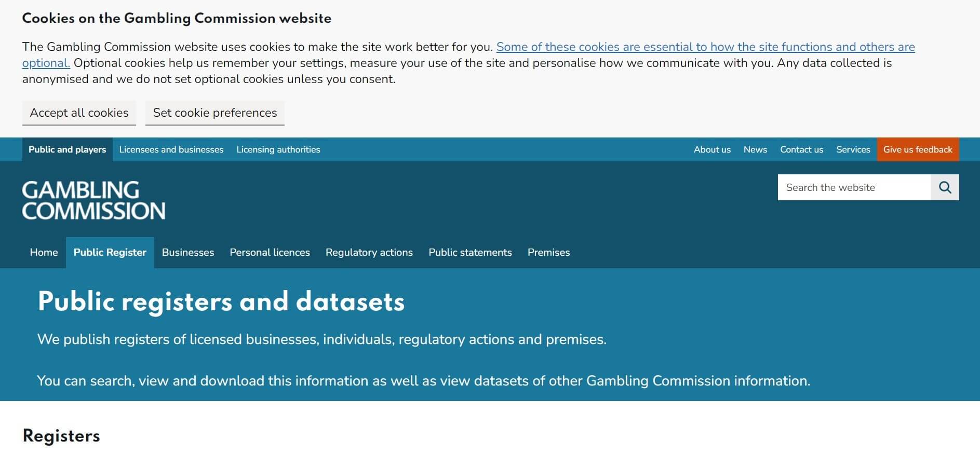Open the essential cookies information link

pyautogui.click(x=705, y=47)
